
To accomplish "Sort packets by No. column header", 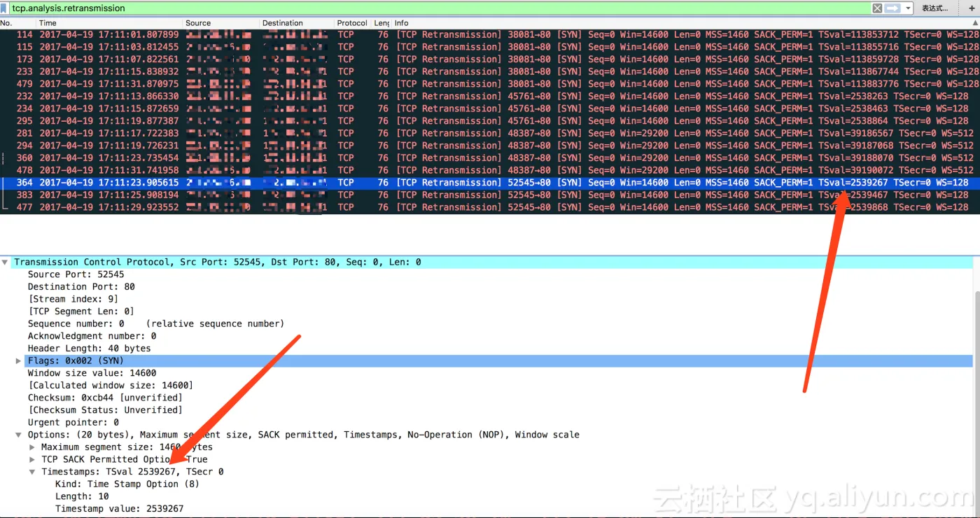I will pos(7,23).
